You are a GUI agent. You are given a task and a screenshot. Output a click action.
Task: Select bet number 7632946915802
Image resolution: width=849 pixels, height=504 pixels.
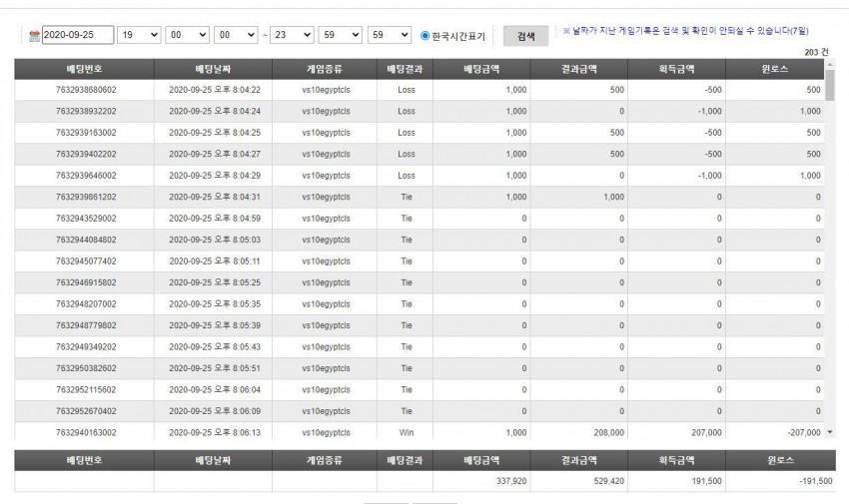point(86,282)
